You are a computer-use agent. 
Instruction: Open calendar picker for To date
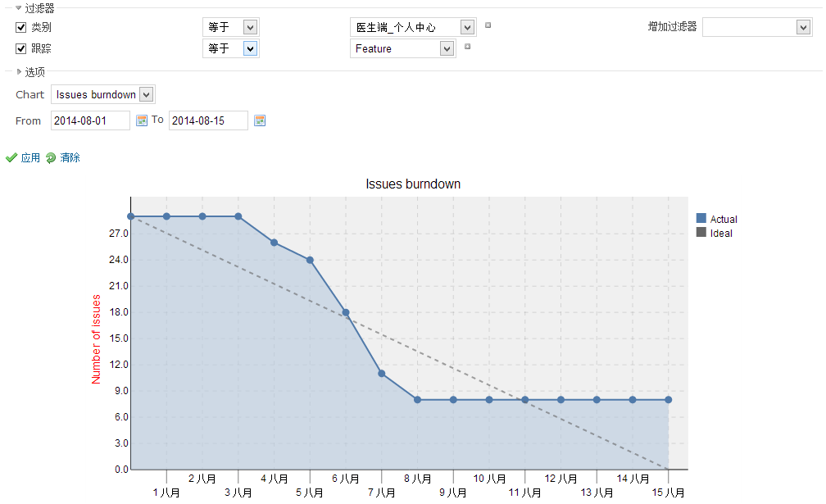point(260,120)
